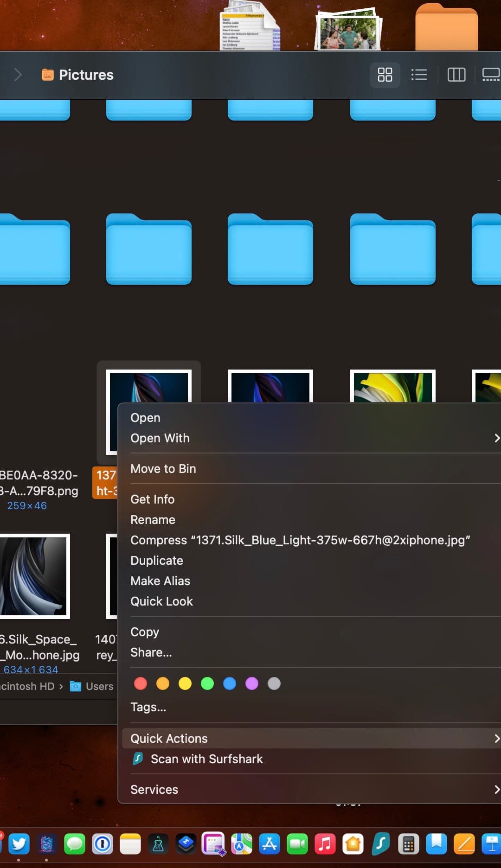Viewport: 501px width, 868px height.
Task: Click Tags… to edit file tags
Action: pyautogui.click(x=148, y=707)
